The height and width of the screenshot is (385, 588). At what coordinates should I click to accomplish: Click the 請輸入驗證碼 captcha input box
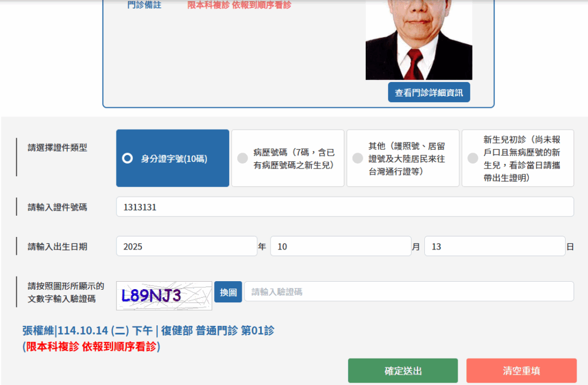coord(408,291)
